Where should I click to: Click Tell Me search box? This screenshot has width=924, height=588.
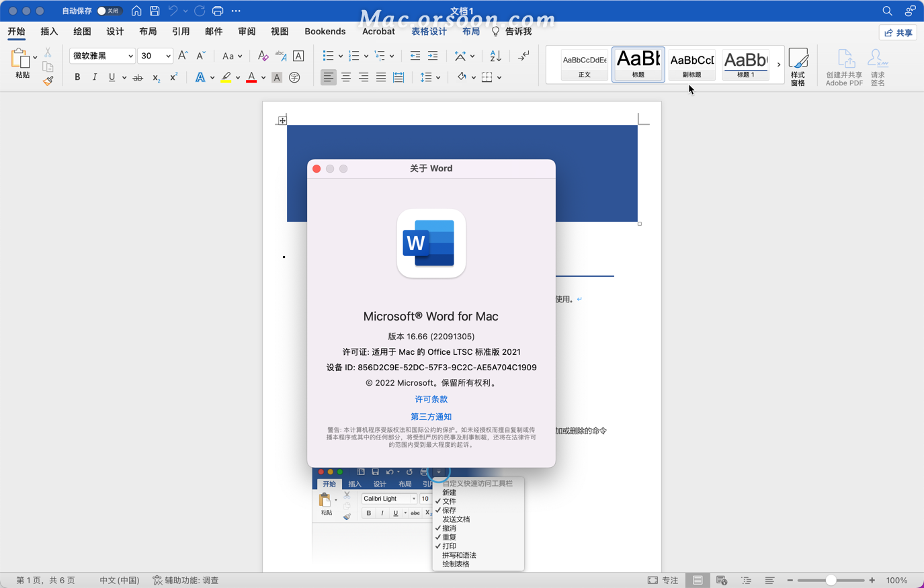pos(512,32)
